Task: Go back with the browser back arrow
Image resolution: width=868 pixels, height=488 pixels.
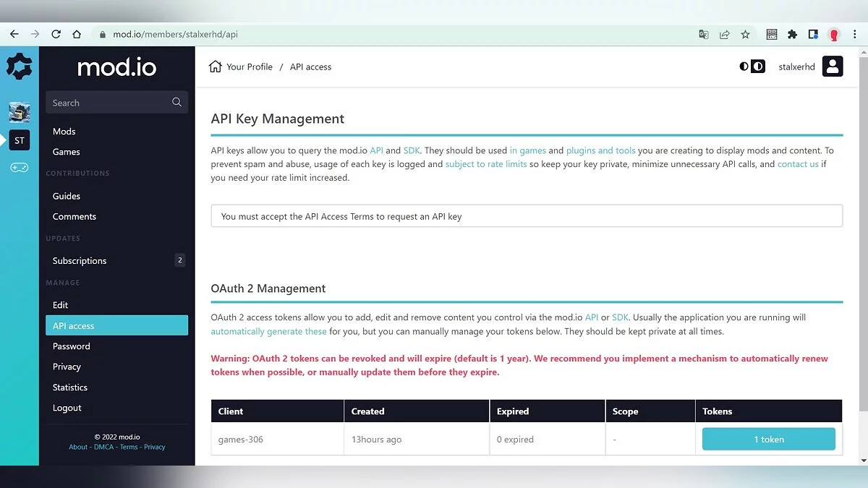Action: coord(14,34)
